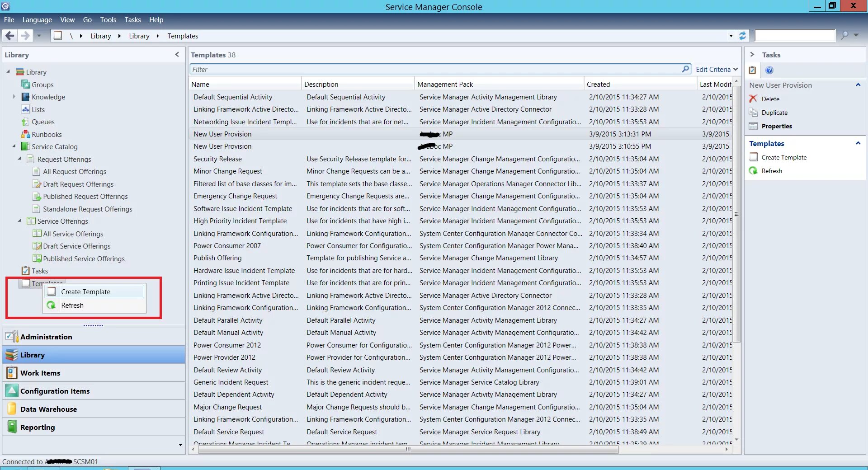Expand the Tasks pane chevron
The width and height of the screenshot is (868, 470).
click(x=752, y=55)
